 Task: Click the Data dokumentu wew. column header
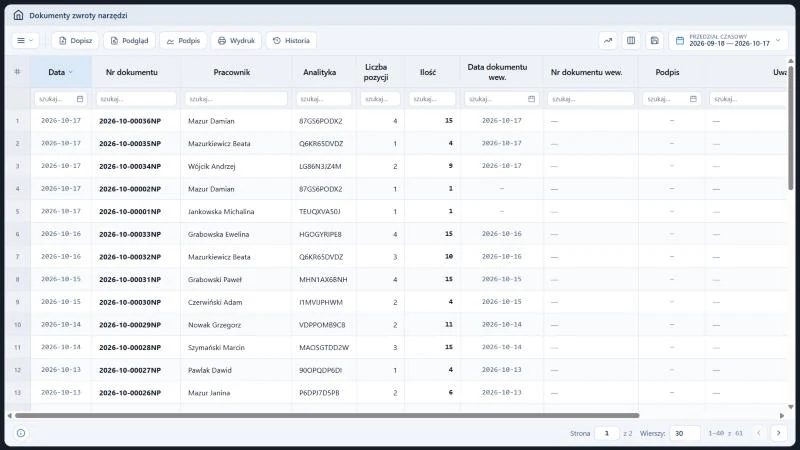[x=497, y=72]
